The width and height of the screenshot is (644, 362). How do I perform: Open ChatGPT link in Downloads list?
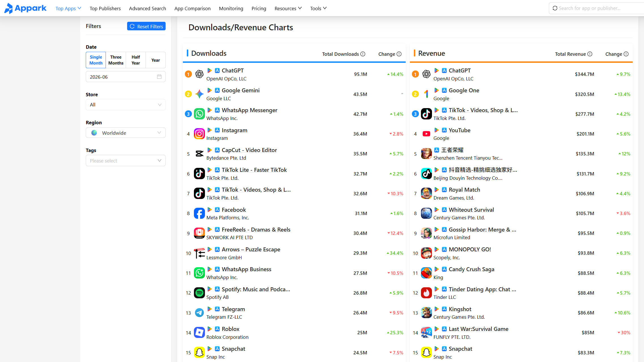(233, 70)
